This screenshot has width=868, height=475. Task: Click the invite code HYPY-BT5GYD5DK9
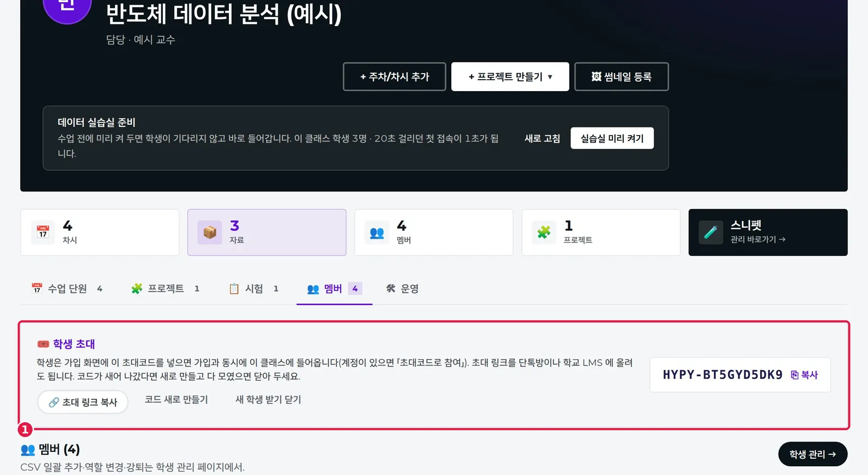point(723,375)
